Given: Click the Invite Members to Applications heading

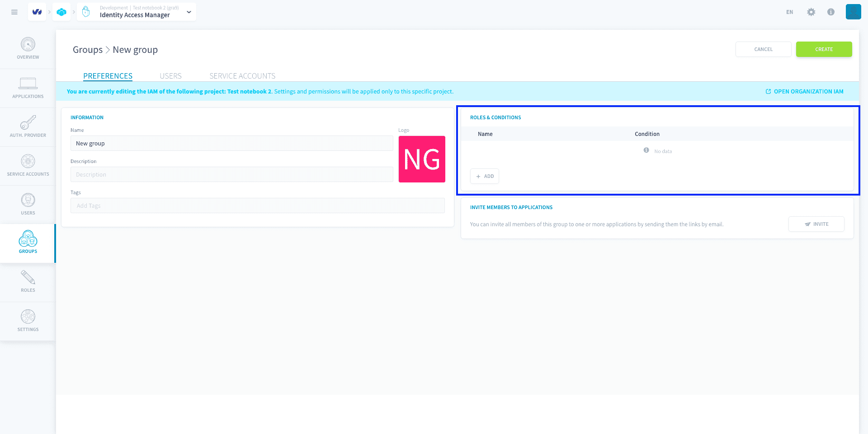Looking at the screenshot, I should pos(511,207).
